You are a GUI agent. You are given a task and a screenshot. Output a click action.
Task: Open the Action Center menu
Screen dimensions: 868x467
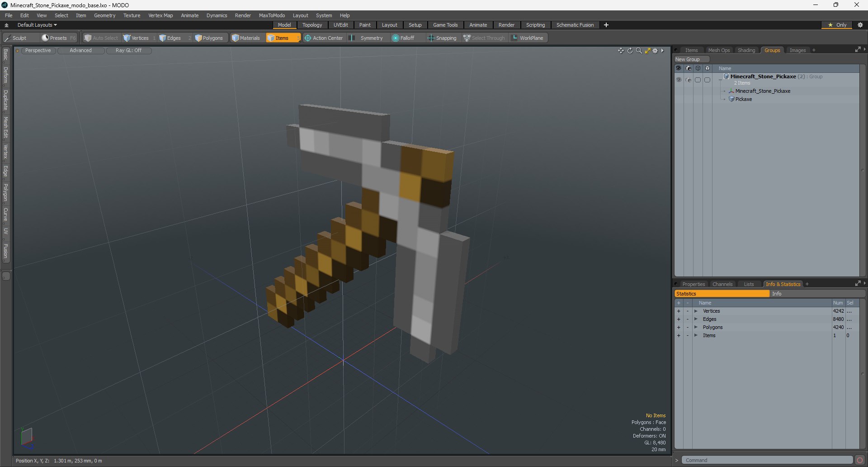(324, 38)
